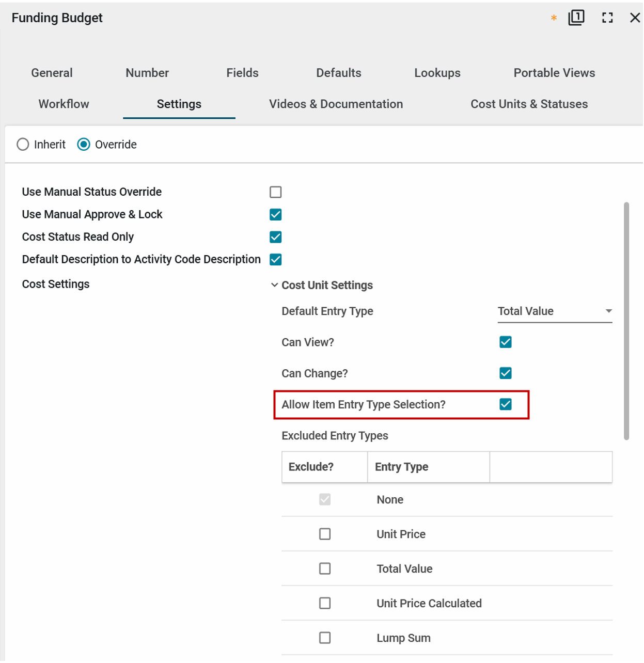
Task: Uncheck Allow Item Entry Type Selection
Action: (x=506, y=404)
